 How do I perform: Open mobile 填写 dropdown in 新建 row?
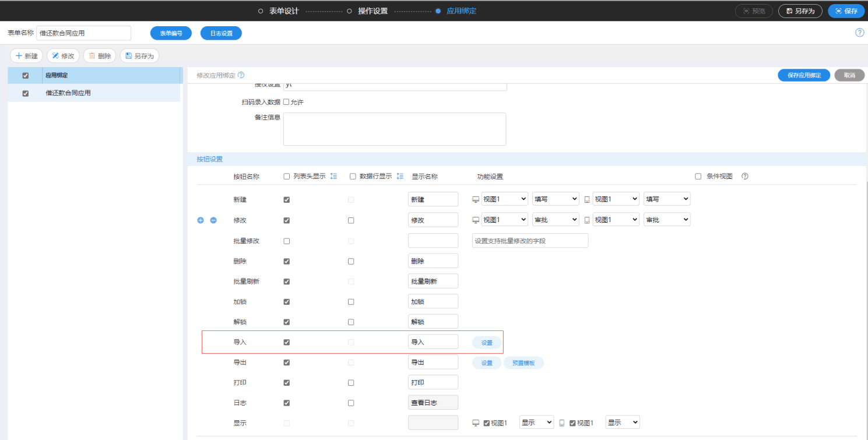667,199
